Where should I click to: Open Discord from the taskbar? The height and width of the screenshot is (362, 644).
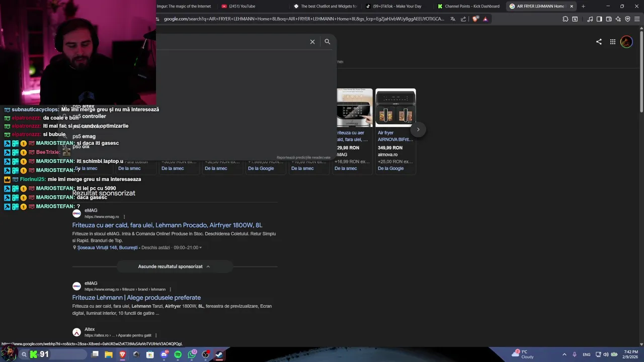click(x=164, y=354)
